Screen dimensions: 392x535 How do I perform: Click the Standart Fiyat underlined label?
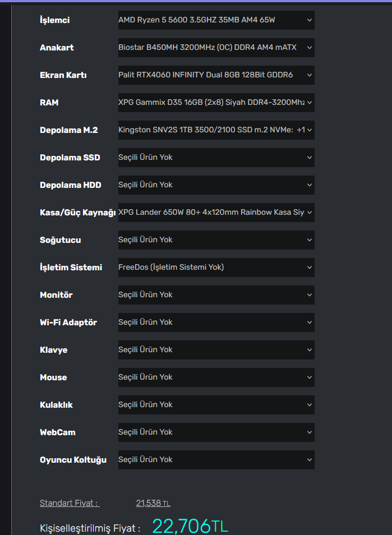(70, 503)
